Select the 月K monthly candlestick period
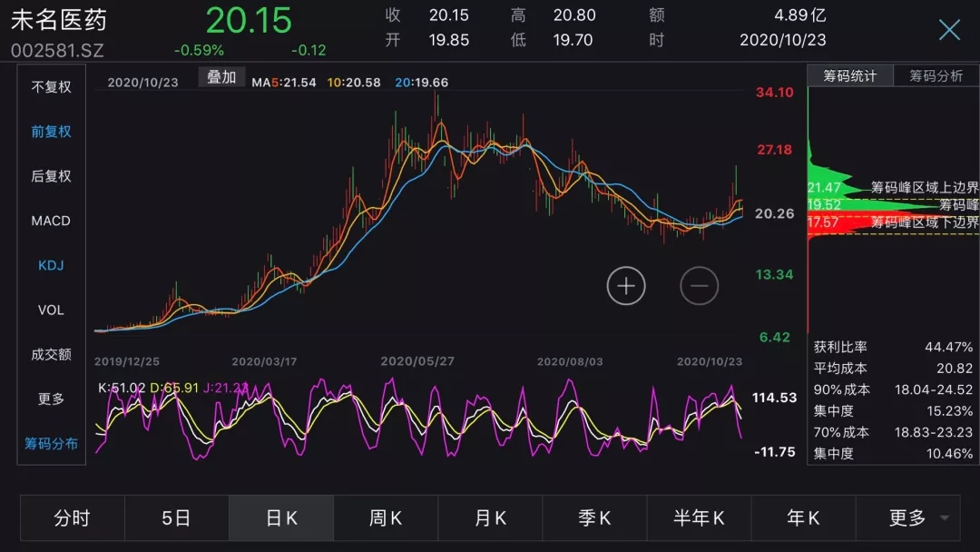Image resolution: width=980 pixels, height=552 pixels. pyautogui.click(x=490, y=518)
